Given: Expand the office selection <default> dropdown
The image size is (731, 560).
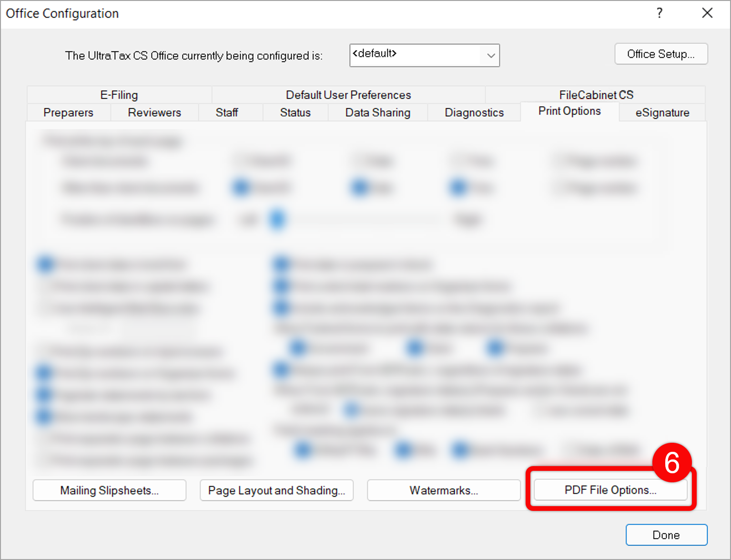Looking at the screenshot, I should 490,56.
